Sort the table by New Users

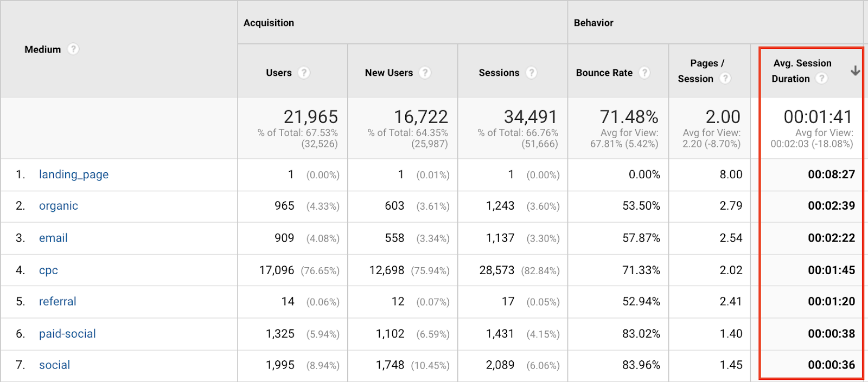tap(388, 72)
